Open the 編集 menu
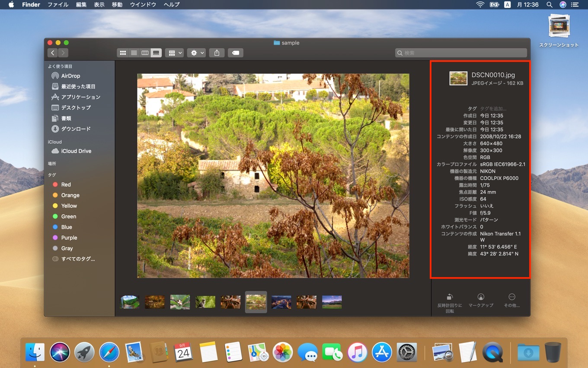The height and width of the screenshot is (368, 588). 81,4
